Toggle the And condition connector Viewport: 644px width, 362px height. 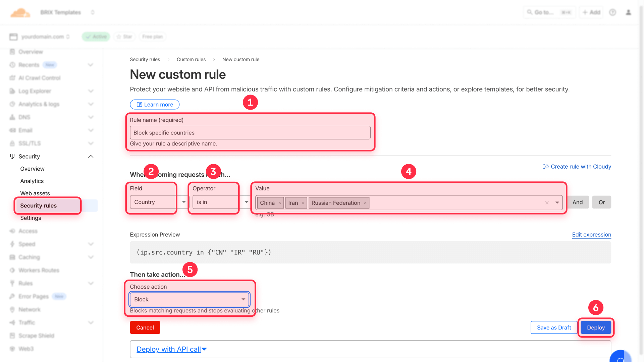[x=578, y=202]
